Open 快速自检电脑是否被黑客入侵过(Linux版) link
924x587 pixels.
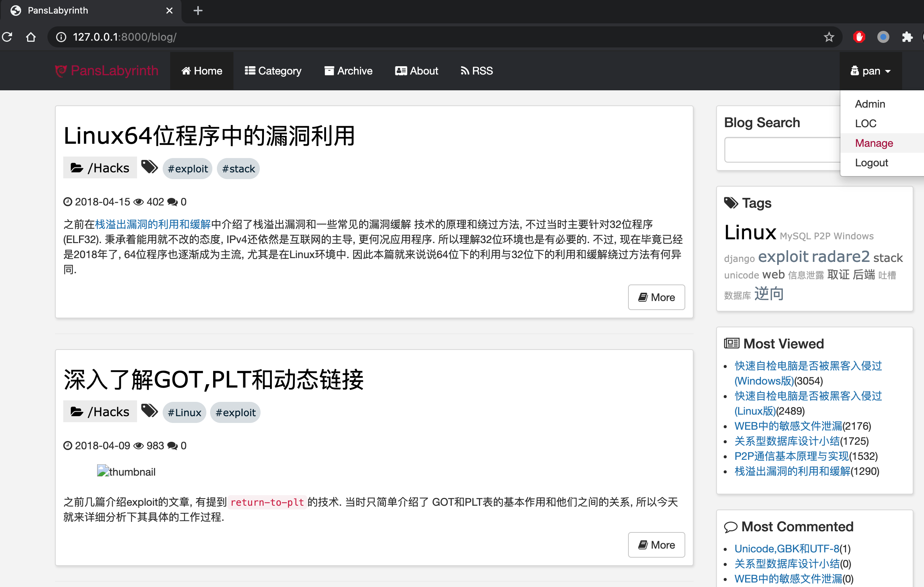pyautogui.click(x=808, y=403)
